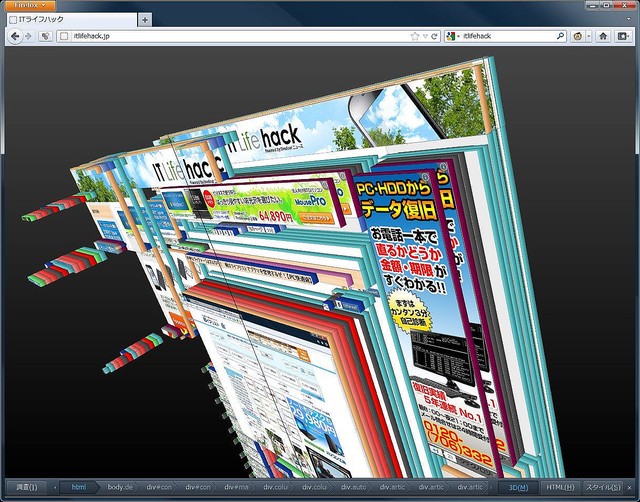This screenshot has width=640, height=502.
Task: Click the site identity icon in the address bar
Action: (65, 36)
